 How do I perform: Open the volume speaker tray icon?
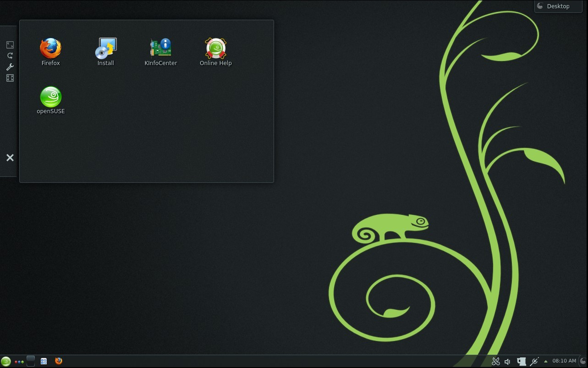point(508,362)
